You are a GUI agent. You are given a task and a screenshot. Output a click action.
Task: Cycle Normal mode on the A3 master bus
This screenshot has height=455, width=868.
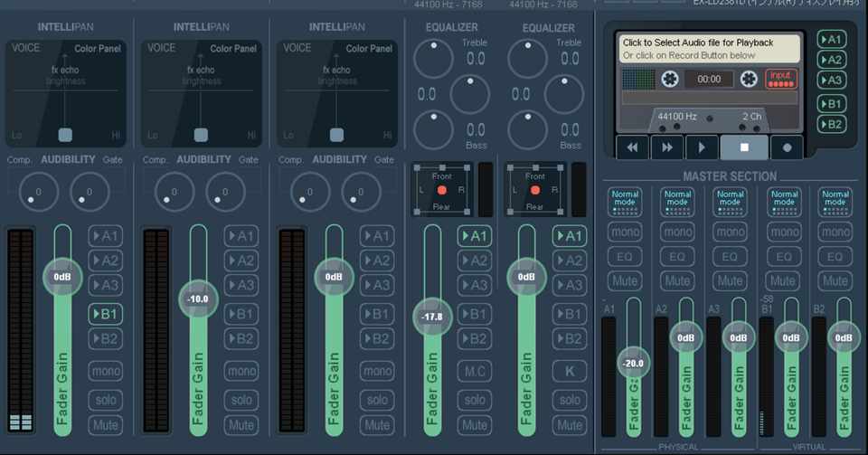(731, 202)
